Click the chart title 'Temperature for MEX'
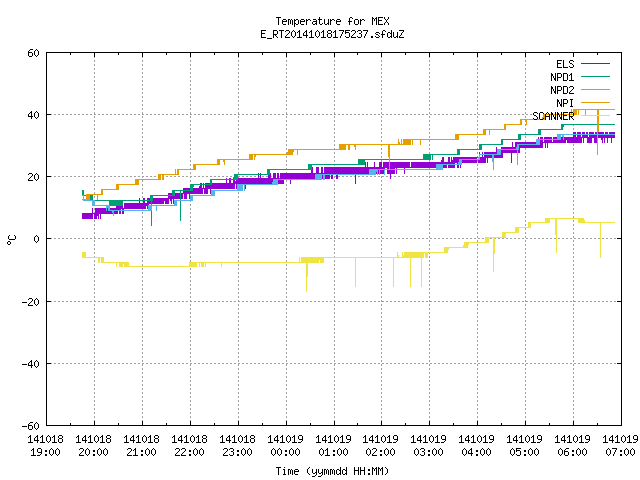The height and width of the screenshot is (480, 640). (332, 21)
